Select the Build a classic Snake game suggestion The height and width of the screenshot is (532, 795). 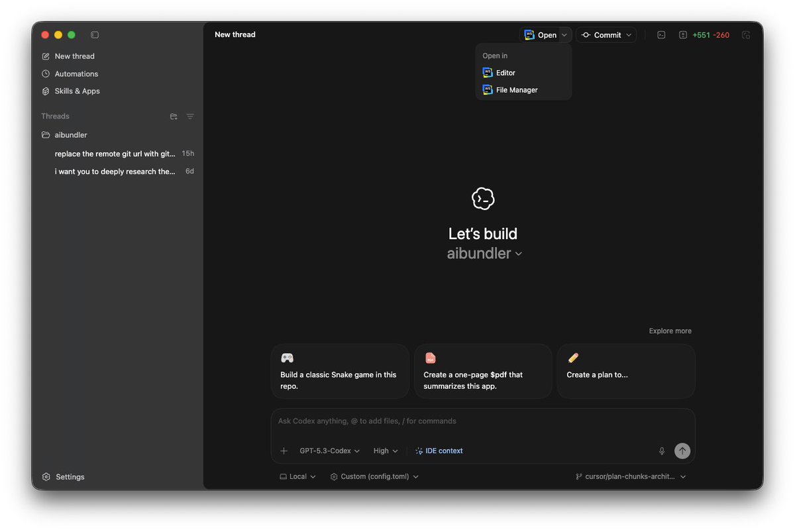[340, 371]
